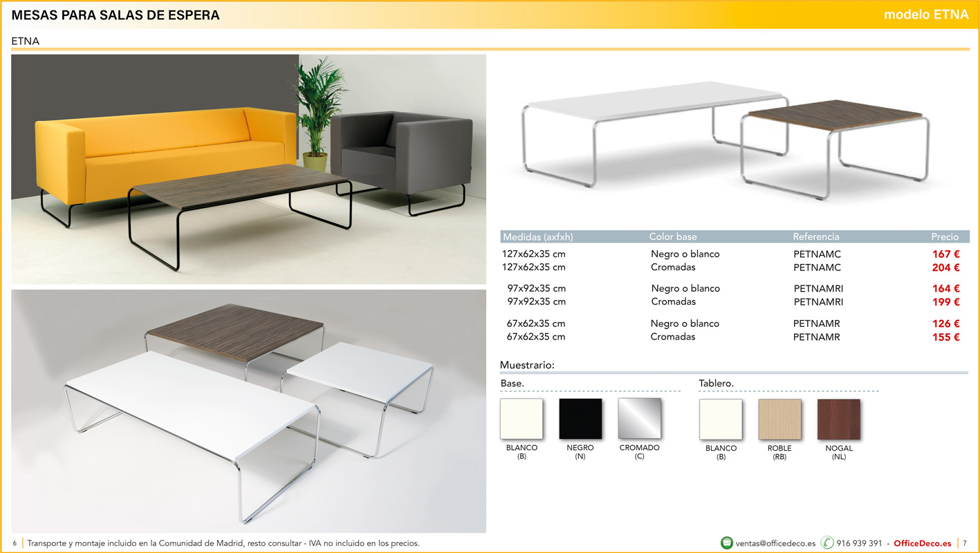
Task: Click the 'Referencia' column header
Action: [816, 236]
